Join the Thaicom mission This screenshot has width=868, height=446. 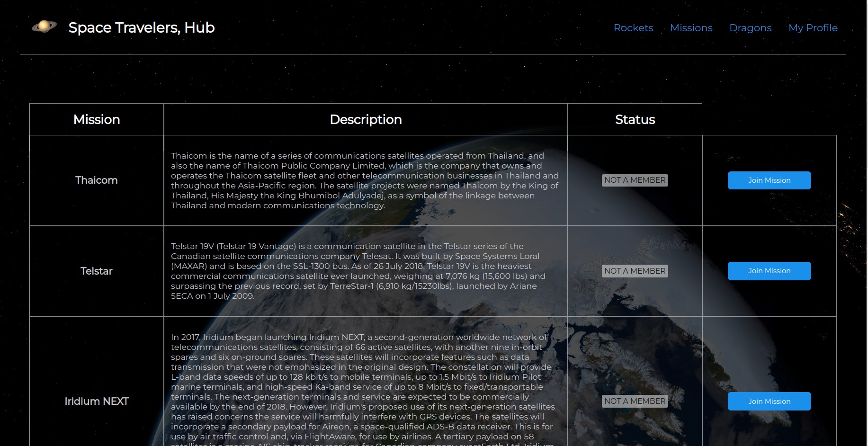pos(769,180)
